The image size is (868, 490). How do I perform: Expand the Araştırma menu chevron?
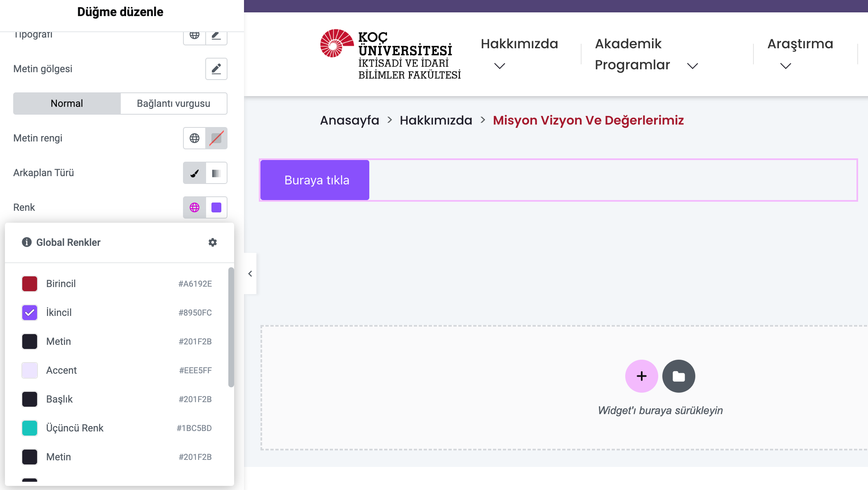click(x=786, y=66)
